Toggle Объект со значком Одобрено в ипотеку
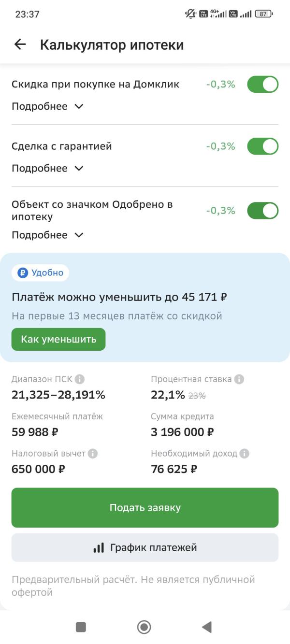This screenshot has width=290, height=644. pos(263,211)
